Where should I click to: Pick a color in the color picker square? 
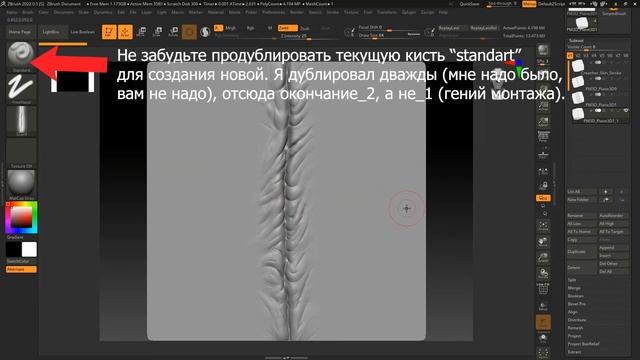click(21, 217)
